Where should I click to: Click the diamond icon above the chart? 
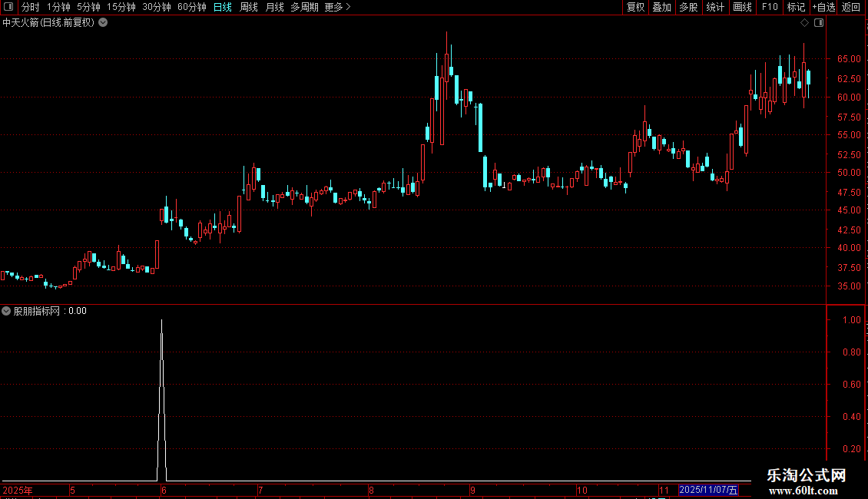805,23
